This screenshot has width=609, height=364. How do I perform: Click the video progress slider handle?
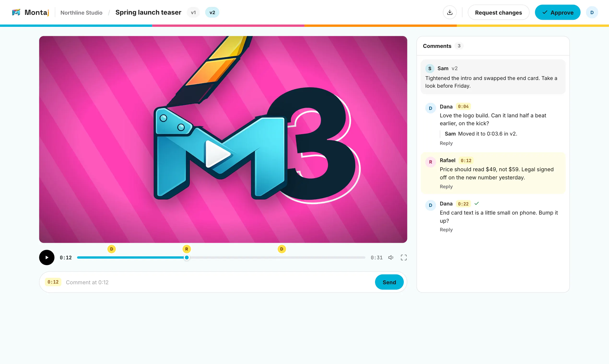click(187, 257)
